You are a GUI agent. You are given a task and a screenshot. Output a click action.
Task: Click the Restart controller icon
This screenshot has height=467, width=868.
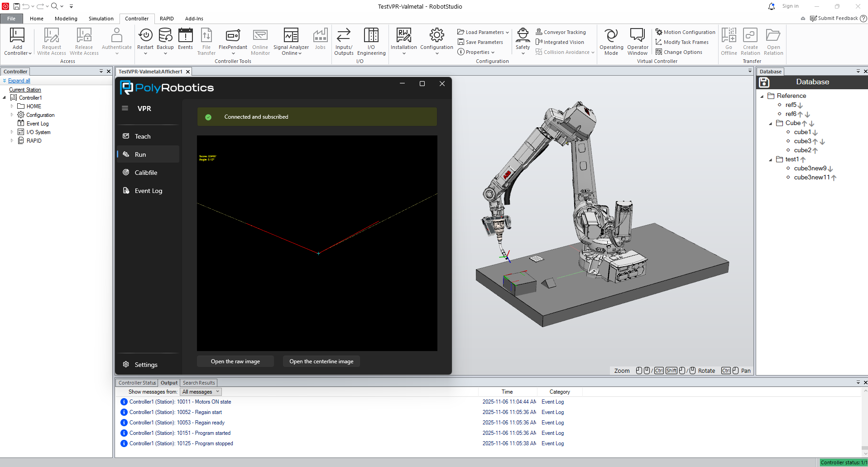coord(145,35)
